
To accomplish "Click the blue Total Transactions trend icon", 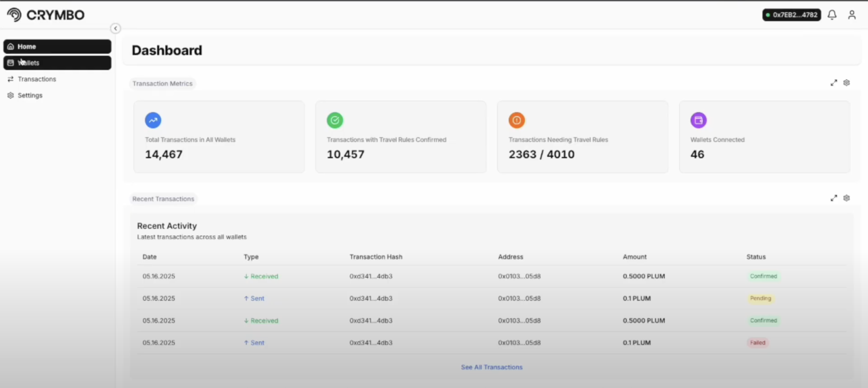I will [x=153, y=120].
